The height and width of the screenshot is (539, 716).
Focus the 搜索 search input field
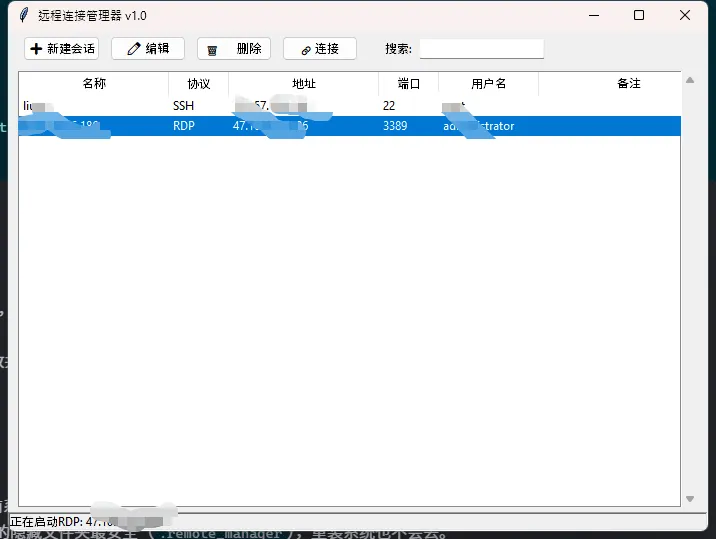tap(481, 49)
